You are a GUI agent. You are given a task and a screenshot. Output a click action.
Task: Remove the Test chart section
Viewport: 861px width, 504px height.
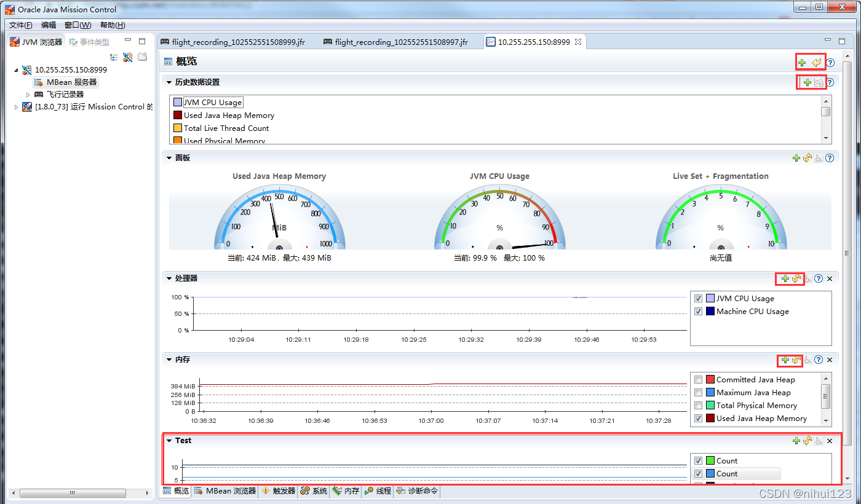[830, 441]
